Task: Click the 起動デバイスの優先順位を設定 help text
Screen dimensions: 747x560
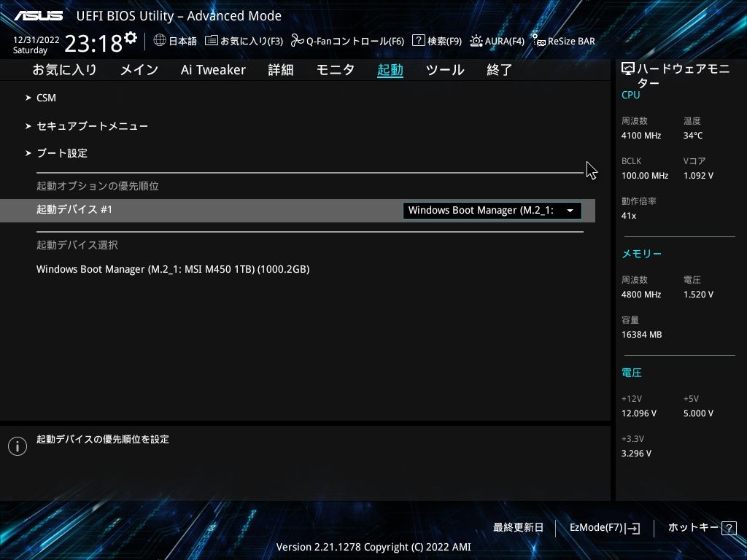Action: [x=102, y=439]
